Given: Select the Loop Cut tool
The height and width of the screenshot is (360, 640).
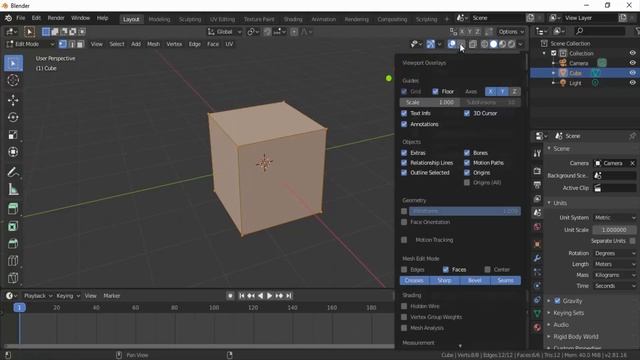Looking at the screenshot, I should point(13,260).
